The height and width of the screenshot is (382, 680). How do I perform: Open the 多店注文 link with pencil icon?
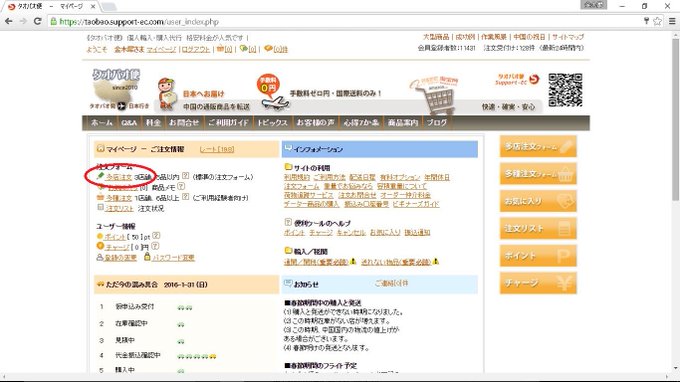(119, 177)
